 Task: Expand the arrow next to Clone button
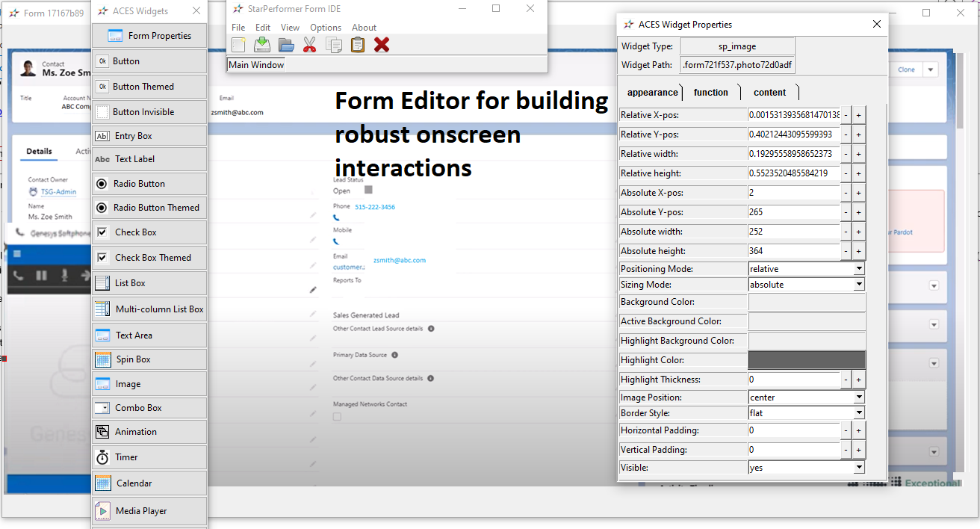931,69
